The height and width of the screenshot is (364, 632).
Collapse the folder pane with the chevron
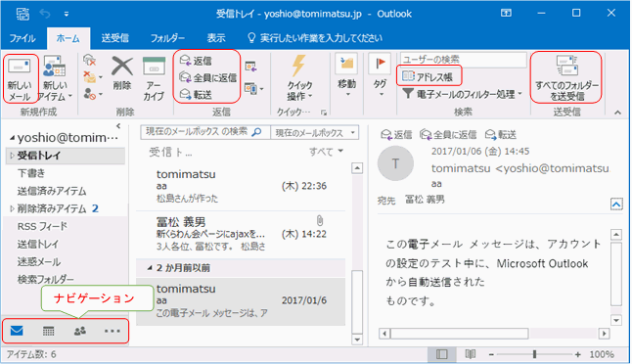pyautogui.click(x=118, y=126)
